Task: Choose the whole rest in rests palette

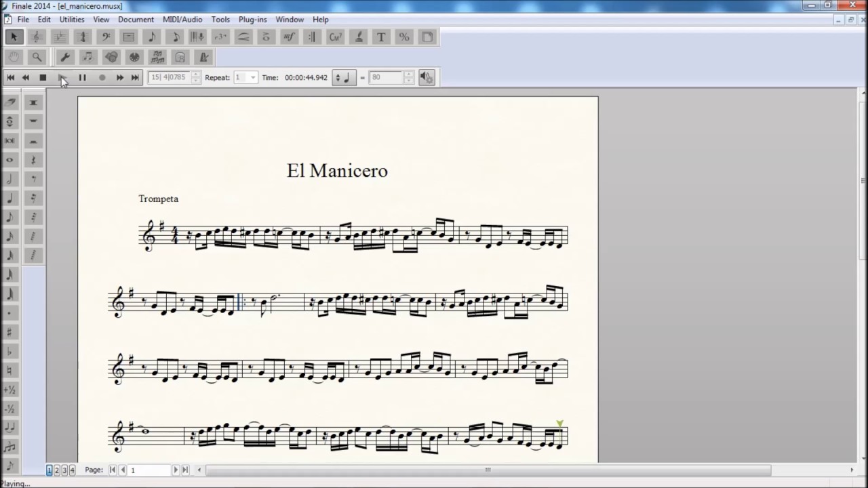Action: coord(33,121)
